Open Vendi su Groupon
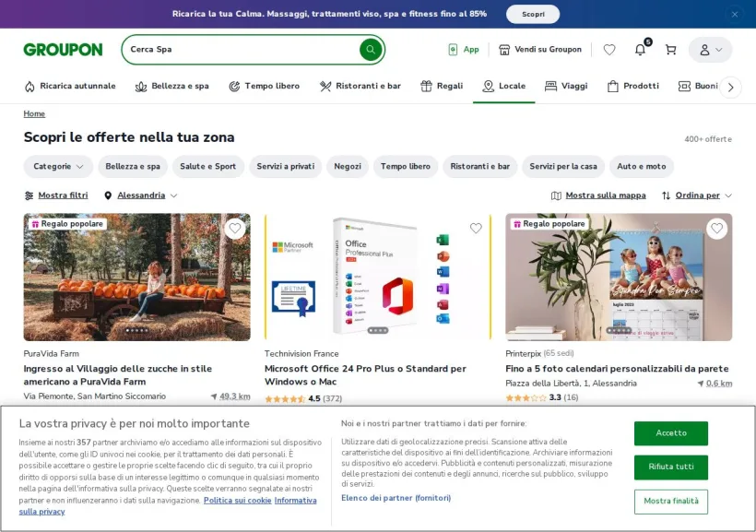The width and height of the screenshot is (756, 532). [540, 49]
